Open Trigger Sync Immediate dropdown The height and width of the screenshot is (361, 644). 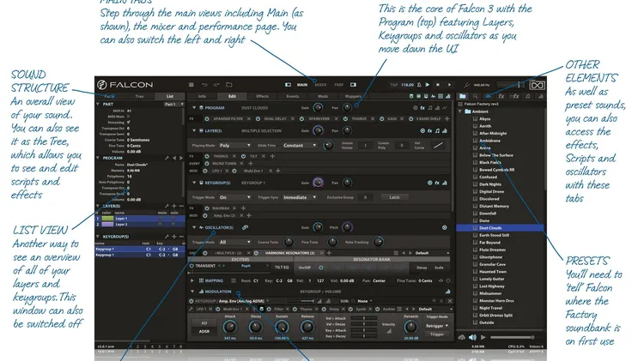click(x=301, y=197)
